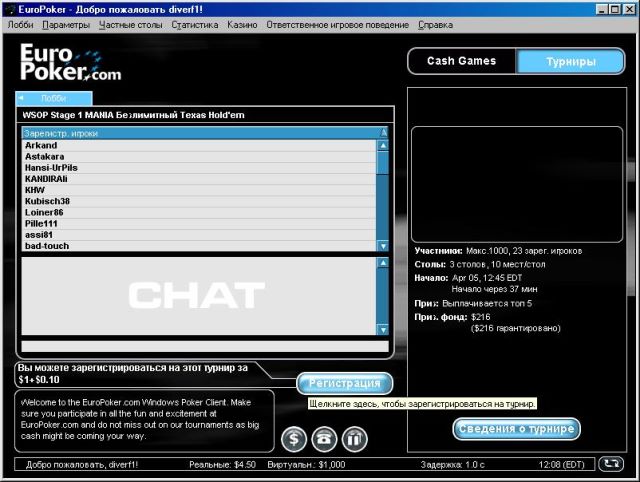Open the Лобби menu
The image size is (640, 482).
[20, 25]
